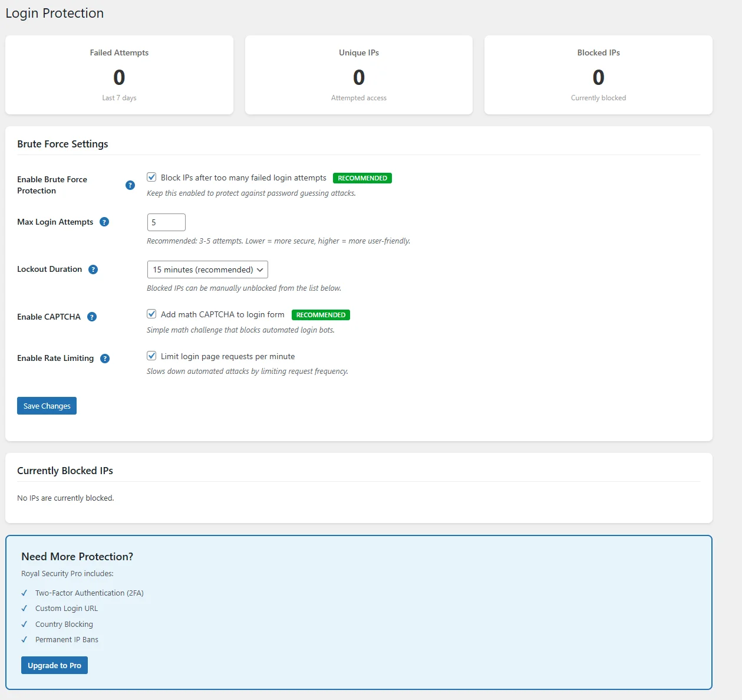742x700 pixels.
Task: Click inside the Max Login Attempts field
Action: (x=166, y=222)
